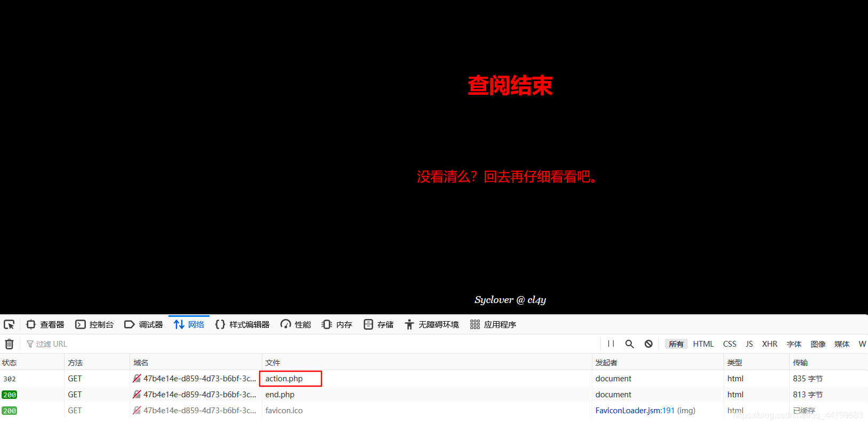
Task: Switch to the Console (控制台) tab
Action: coord(94,324)
